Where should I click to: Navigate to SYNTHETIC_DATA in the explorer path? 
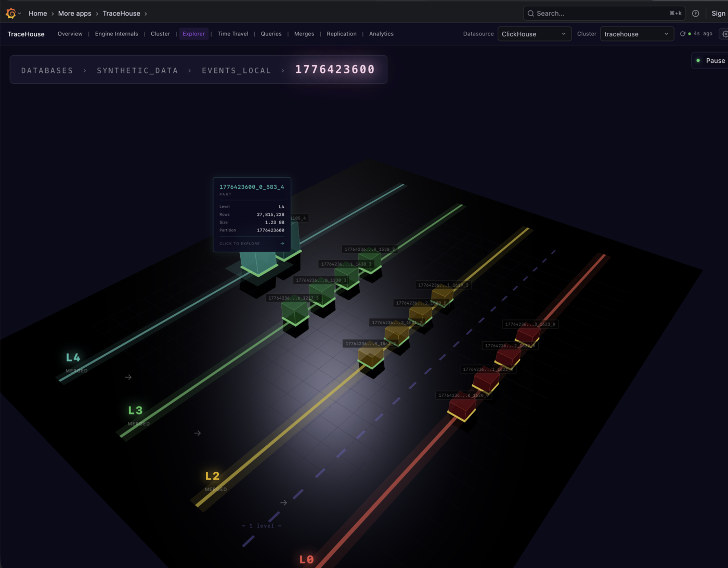click(x=137, y=70)
